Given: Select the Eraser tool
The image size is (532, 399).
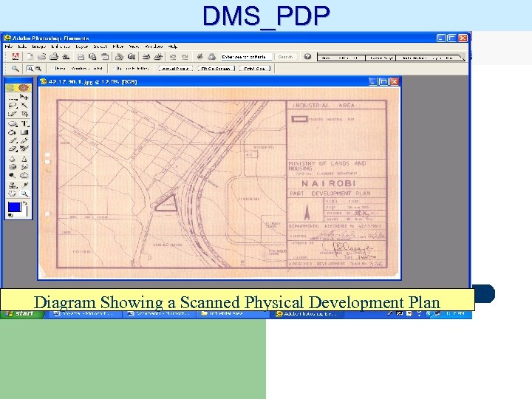Looking at the screenshot, I should coord(13,149).
